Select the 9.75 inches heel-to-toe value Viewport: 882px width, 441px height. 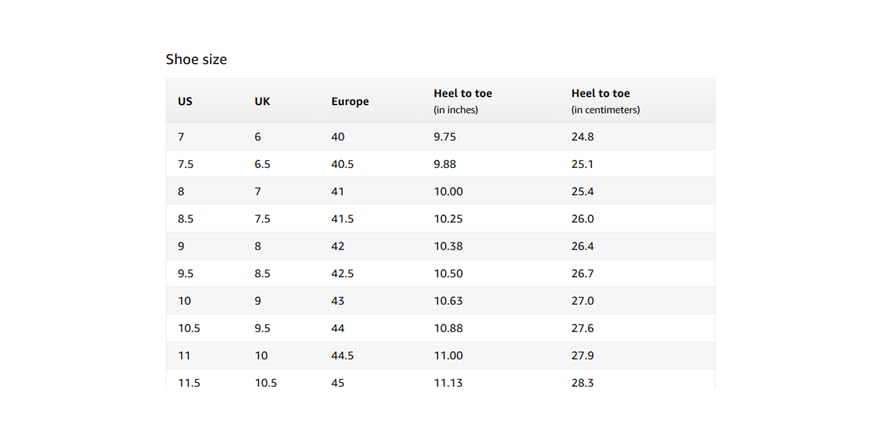444,137
